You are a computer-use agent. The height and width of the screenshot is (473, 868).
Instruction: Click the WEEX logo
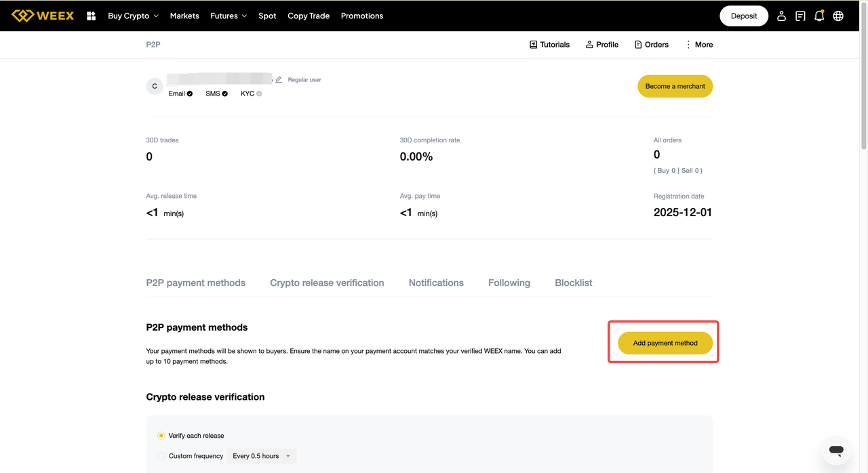(x=43, y=16)
